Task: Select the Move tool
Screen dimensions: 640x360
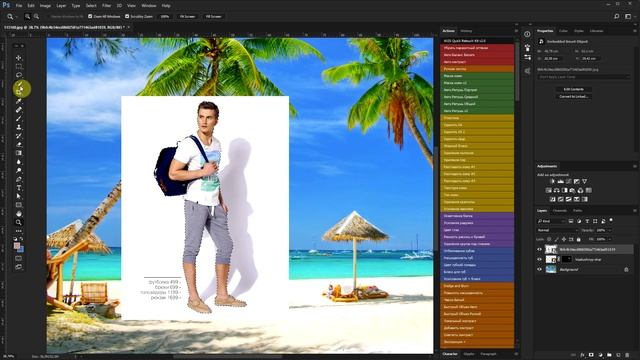Action: [x=19, y=58]
